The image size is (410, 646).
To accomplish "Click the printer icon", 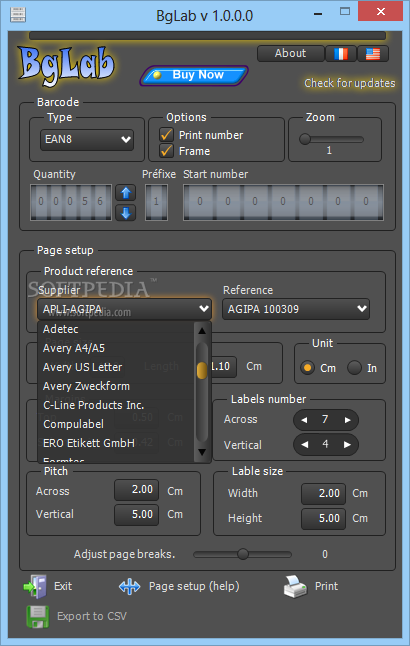I will coord(295,587).
